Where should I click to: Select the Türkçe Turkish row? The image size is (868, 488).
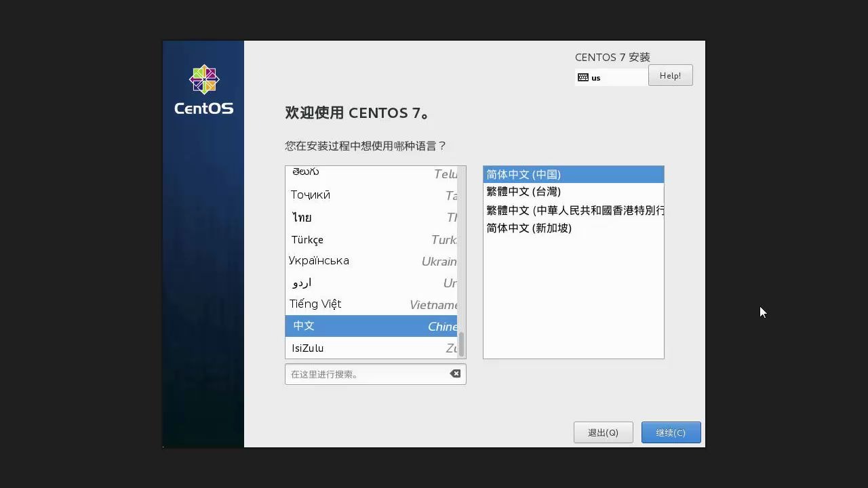pyautogui.click(x=371, y=239)
